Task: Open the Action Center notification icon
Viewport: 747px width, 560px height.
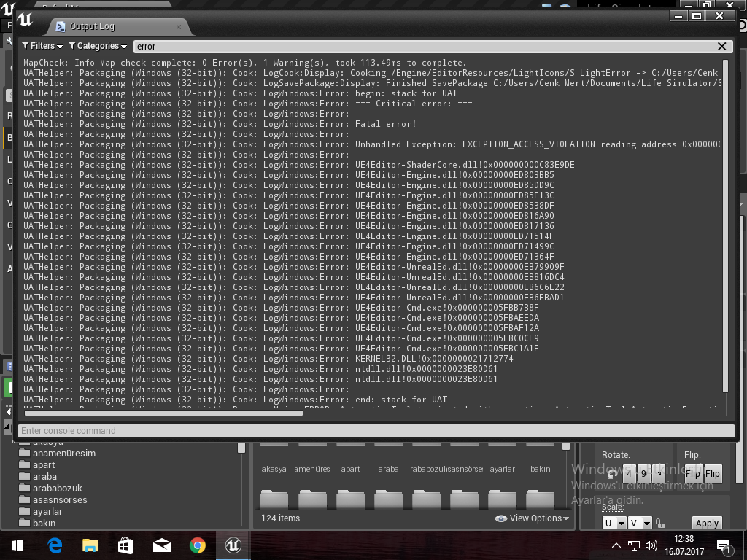Action: [x=724, y=547]
